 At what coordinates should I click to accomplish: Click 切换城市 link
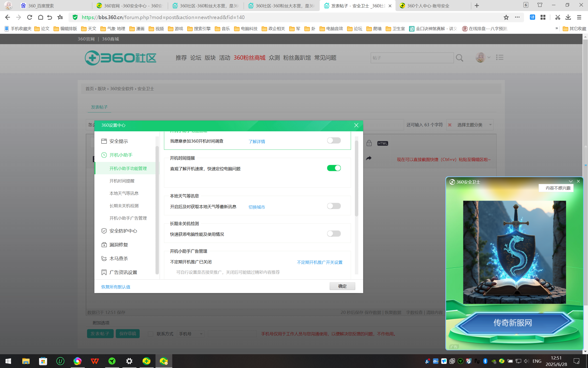tap(257, 207)
